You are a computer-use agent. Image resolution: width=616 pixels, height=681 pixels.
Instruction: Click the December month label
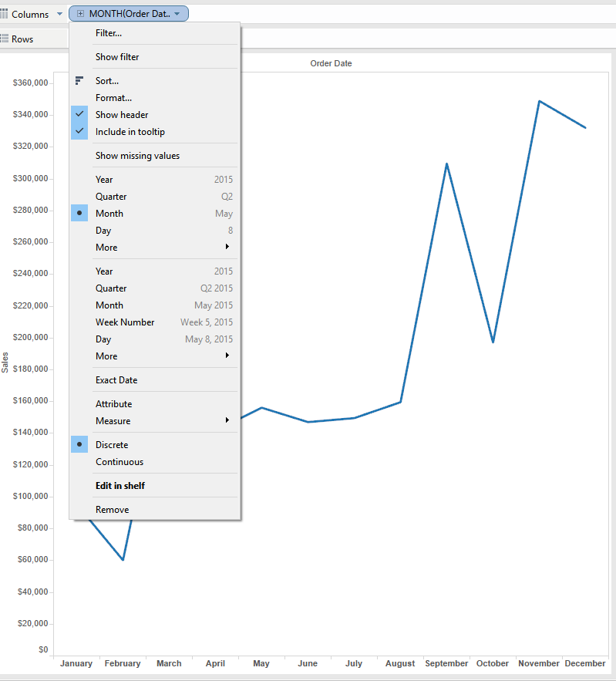(x=584, y=663)
